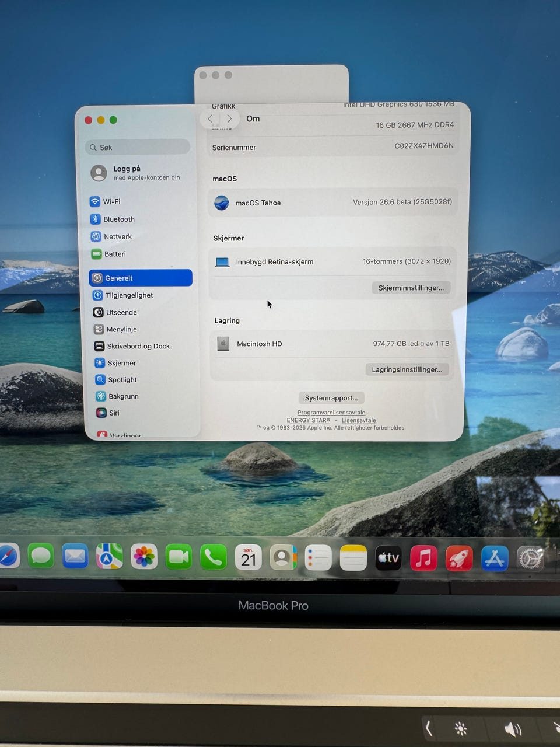Click the Om page title
This screenshot has width=560, height=747.
253,118
